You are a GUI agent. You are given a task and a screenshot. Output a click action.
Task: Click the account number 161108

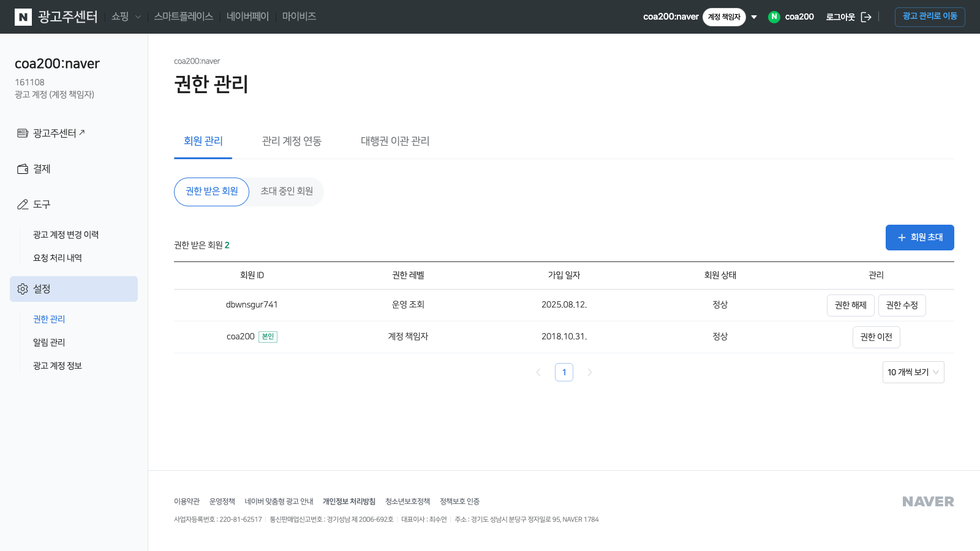(29, 82)
